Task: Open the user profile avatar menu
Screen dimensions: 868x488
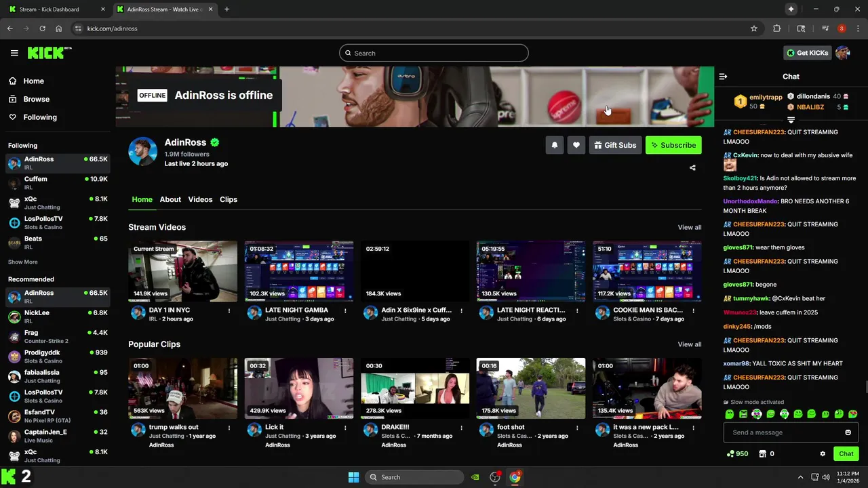Action: pyautogui.click(x=843, y=53)
